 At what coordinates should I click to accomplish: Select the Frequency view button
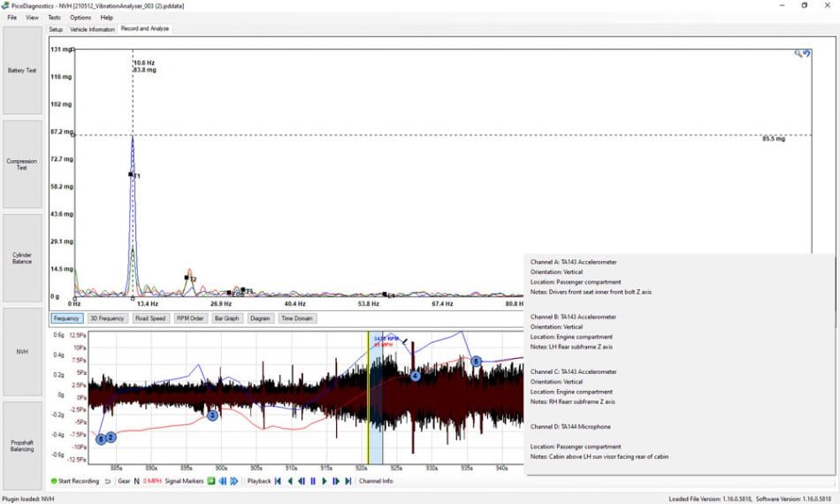click(66, 318)
